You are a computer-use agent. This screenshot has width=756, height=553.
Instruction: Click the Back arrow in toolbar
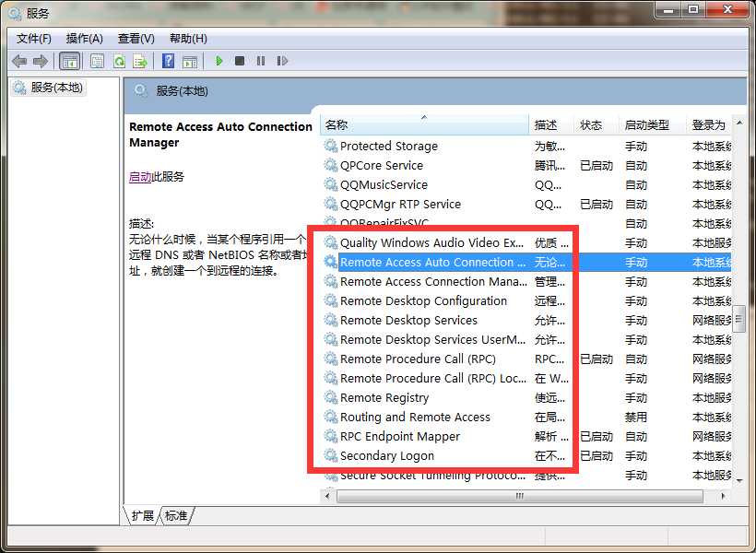(x=19, y=61)
